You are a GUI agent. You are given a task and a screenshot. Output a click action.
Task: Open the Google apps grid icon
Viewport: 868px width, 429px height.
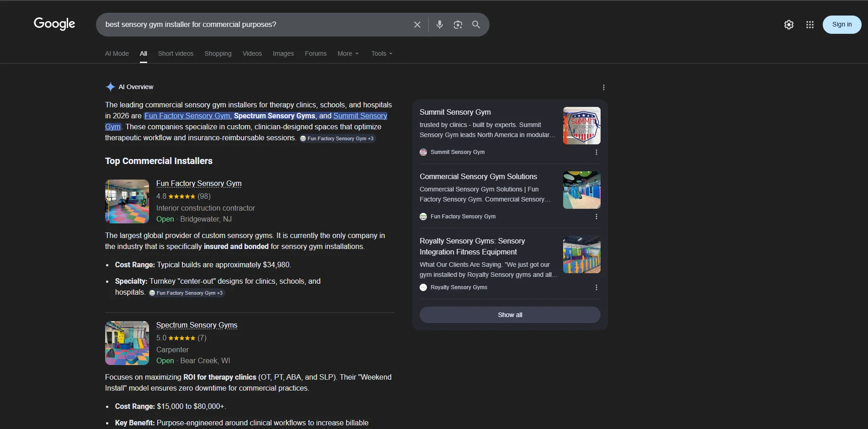click(x=809, y=25)
